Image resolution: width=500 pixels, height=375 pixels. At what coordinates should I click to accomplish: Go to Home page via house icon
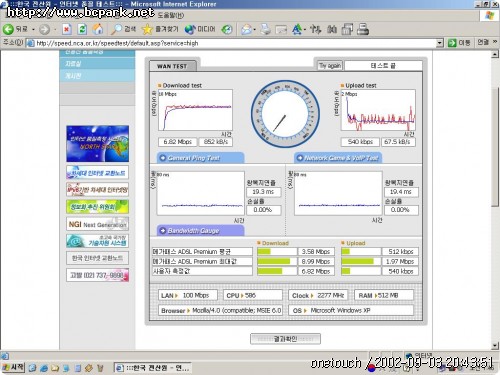pos(98,29)
